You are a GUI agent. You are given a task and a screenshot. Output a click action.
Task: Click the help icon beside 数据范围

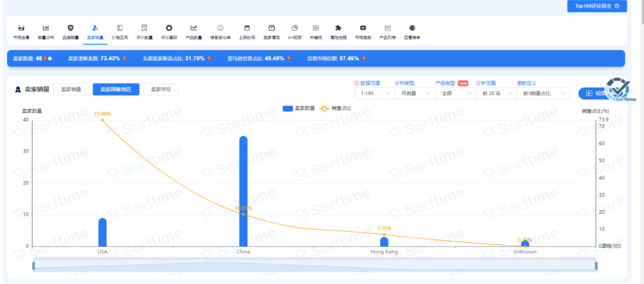coord(356,83)
